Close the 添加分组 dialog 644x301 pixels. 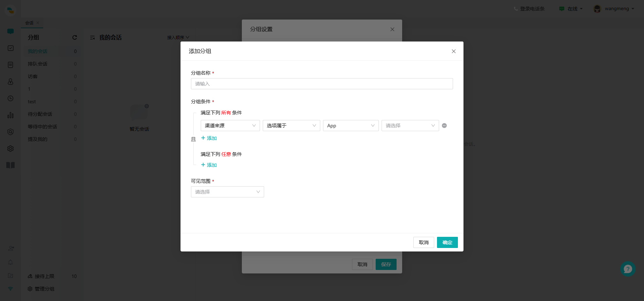pos(454,51)
